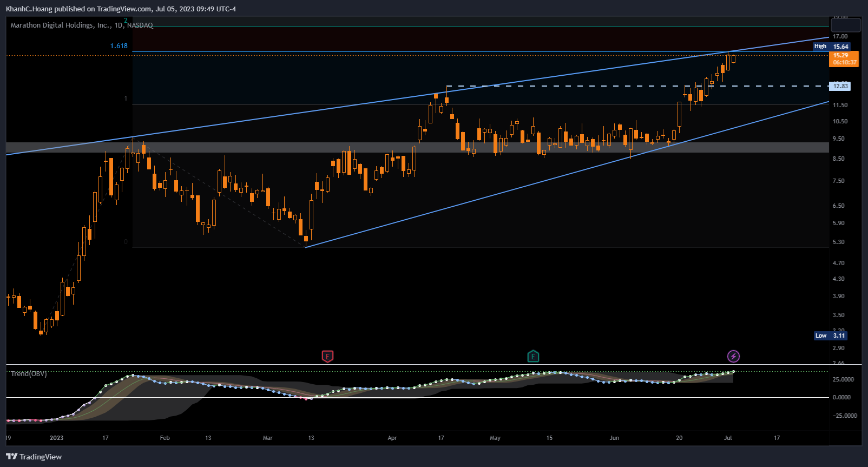Open the red earnings E marker

pyautogui.click(x=327, y=356)
